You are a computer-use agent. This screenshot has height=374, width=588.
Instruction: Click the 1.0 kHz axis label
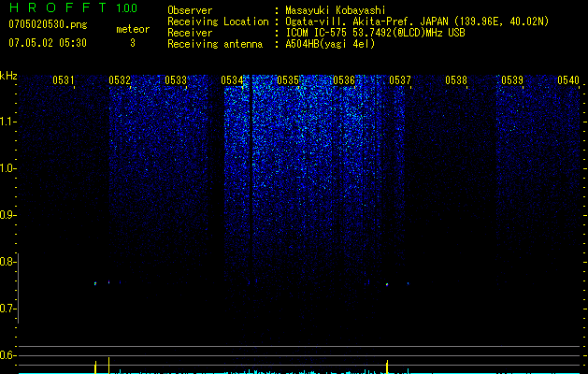tap(7, 168)
